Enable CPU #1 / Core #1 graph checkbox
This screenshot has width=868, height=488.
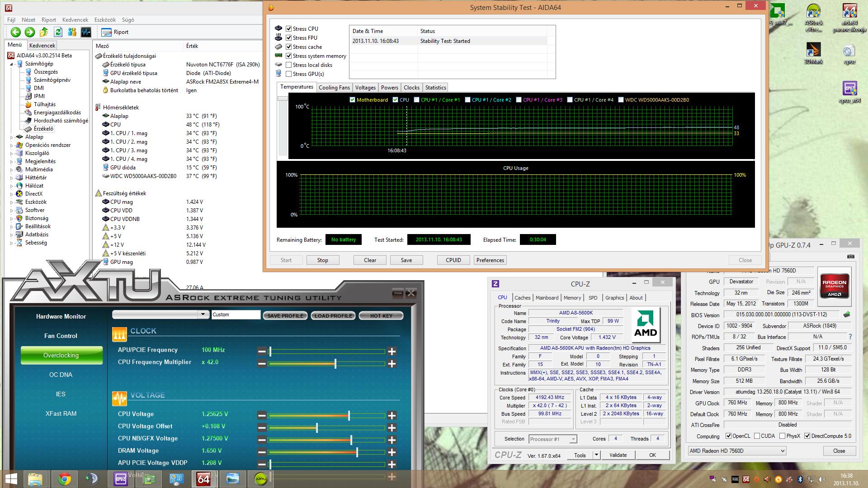[x=416, y=100]
